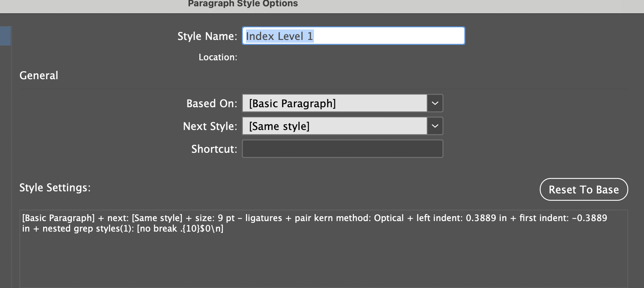Expand the Next Style dropdown arrow
The image size is (644, 288).
(x=435, y=126)
